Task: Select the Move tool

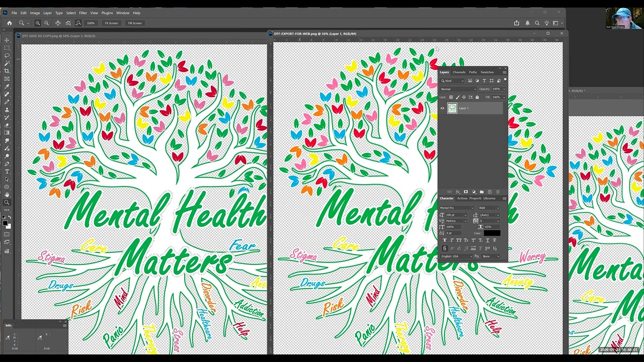Action: click(7, 40)
